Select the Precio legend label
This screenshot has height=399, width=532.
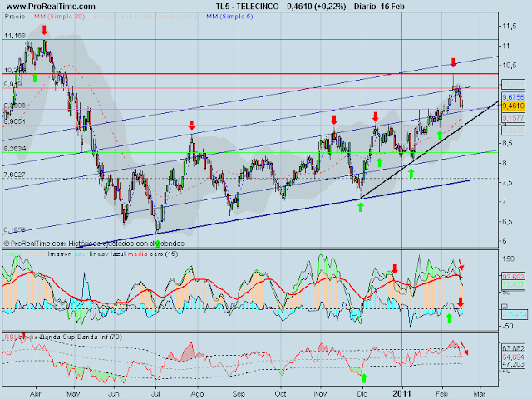(15, 17)
